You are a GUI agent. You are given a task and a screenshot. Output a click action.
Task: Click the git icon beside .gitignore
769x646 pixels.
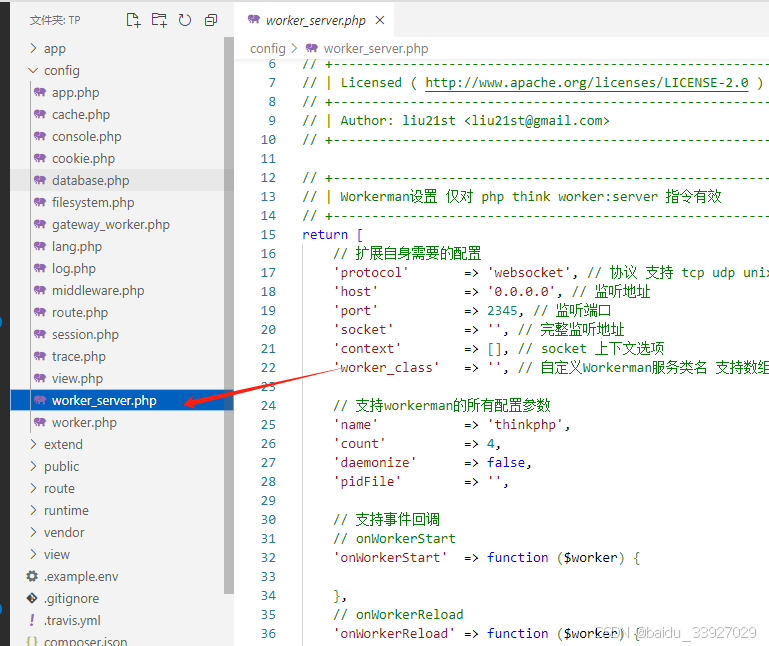32,598
